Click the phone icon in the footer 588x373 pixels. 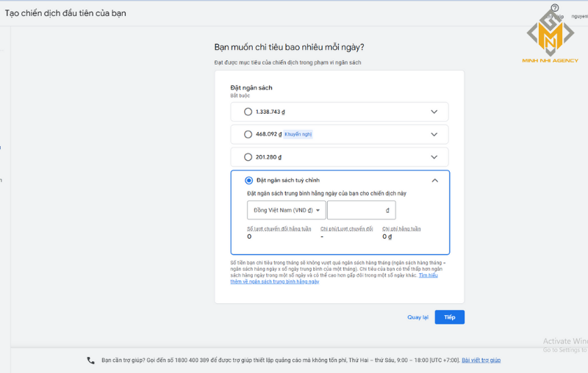(x=90, y=361)
